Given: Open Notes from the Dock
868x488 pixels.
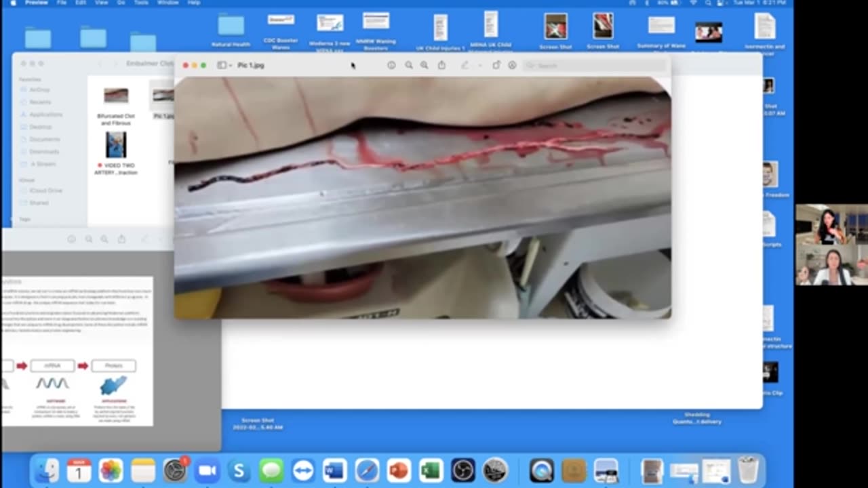Looking at the screenshot, I should 143,470.
